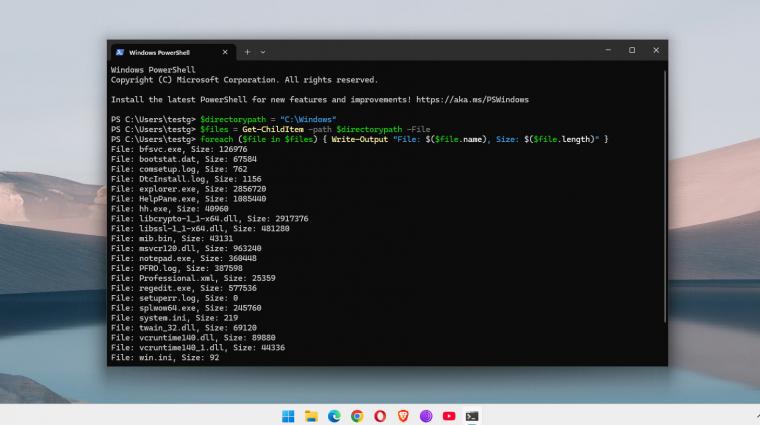Screen dimensions: 760x425
Task: Click the terminal vertical scrollbar
Action: pos(665,196)
